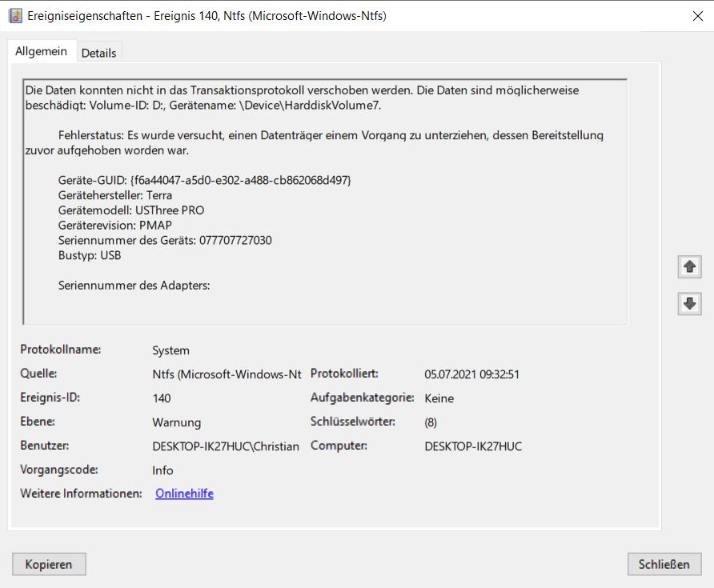The image size is (714, 588).
Task: Click the Schlüsselwörter value (8)
Action: coord(431,422)
